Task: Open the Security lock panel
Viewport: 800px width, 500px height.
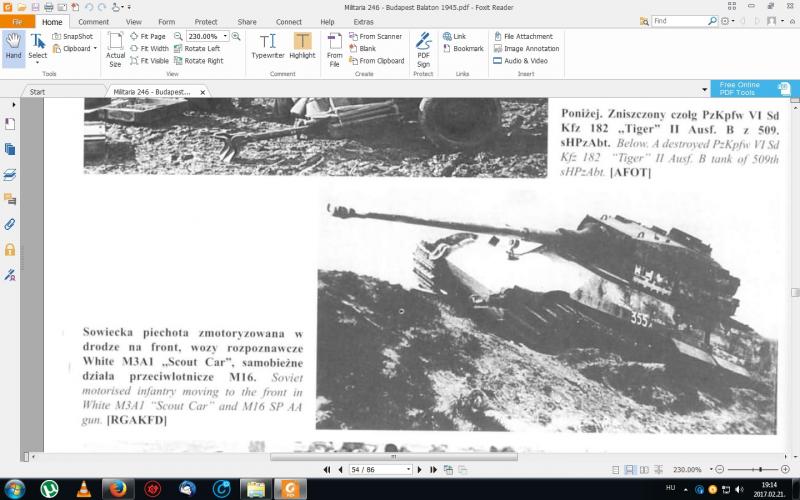Action: (10, 249)
